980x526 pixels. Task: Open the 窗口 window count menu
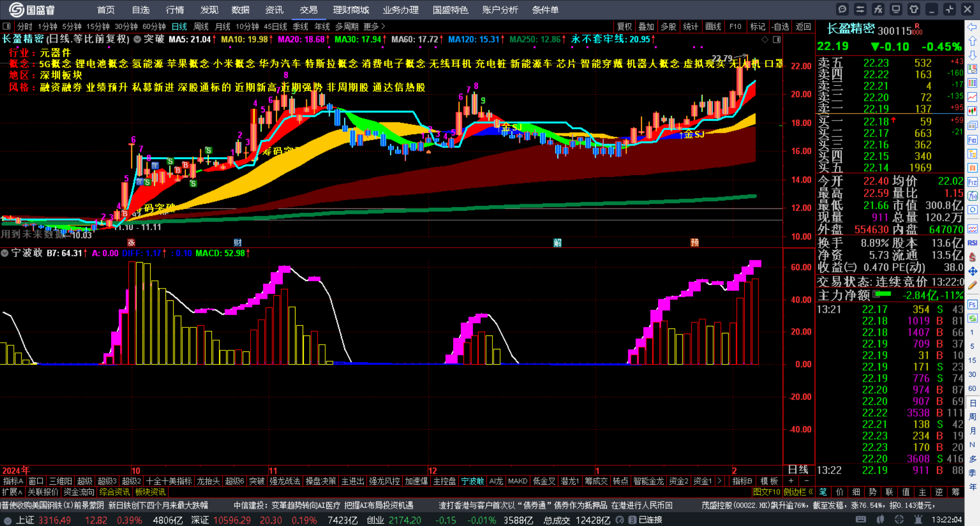(36, 481)
